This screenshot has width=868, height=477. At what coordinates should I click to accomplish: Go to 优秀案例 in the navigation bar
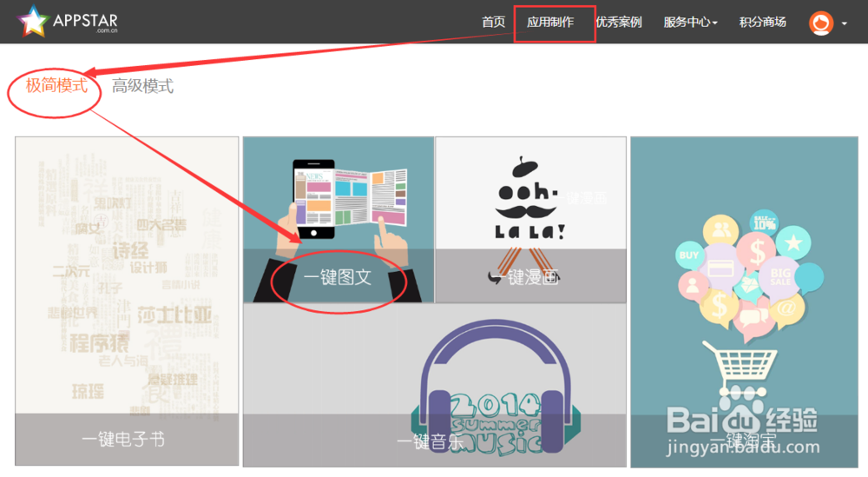(x=618, y=23)
